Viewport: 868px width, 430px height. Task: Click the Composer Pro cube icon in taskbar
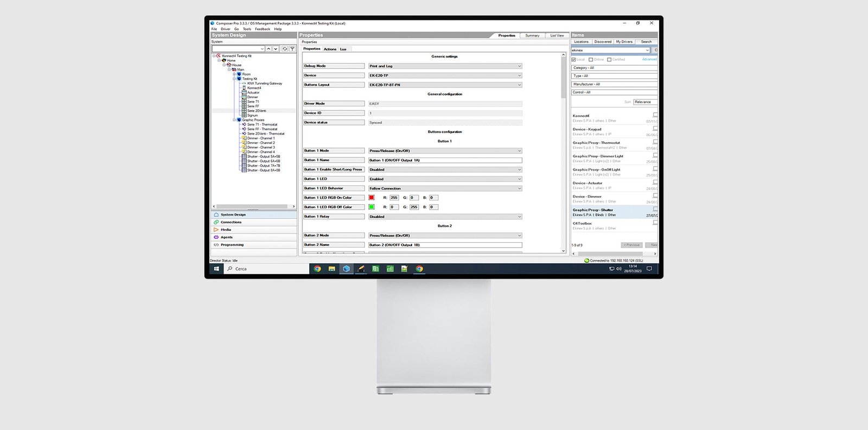(346, 269)
